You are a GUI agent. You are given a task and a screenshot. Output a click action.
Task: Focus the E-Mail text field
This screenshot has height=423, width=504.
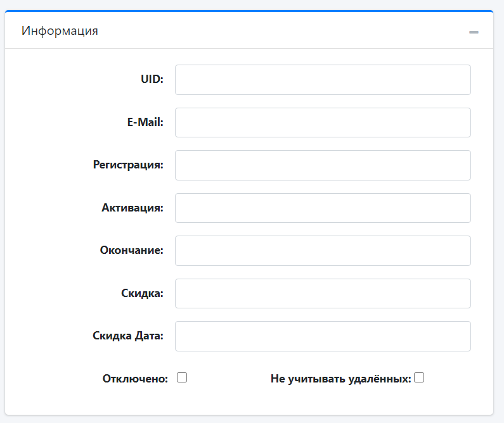pos(323,123)
